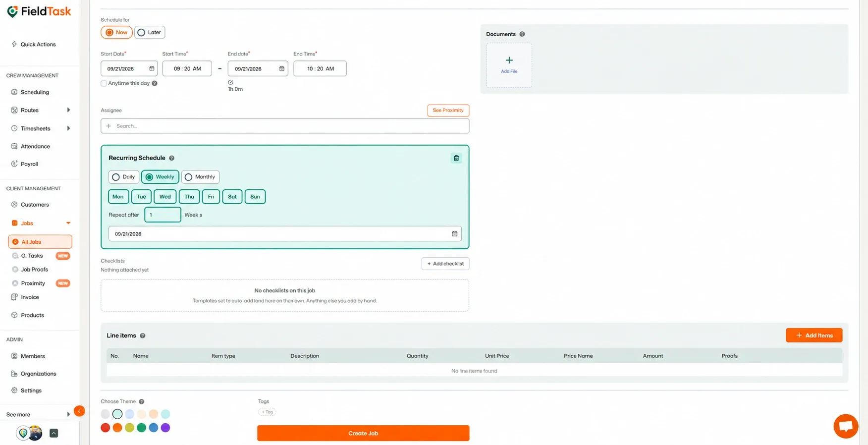Choose Daily recurrence
This screenshot has width=868, height=445.
123,177
